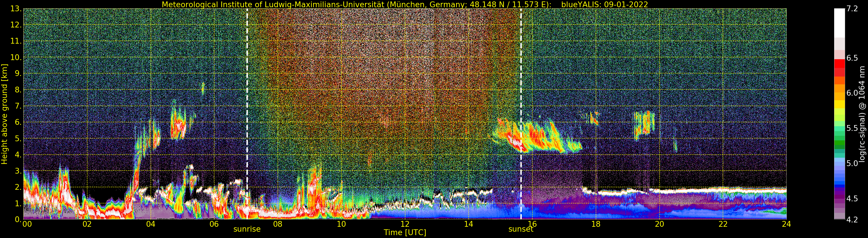Image resolution: width=868 pixels, height=238 pixels.
Task: Click the 18 tick on the time axis
Action: pos(596,224)
